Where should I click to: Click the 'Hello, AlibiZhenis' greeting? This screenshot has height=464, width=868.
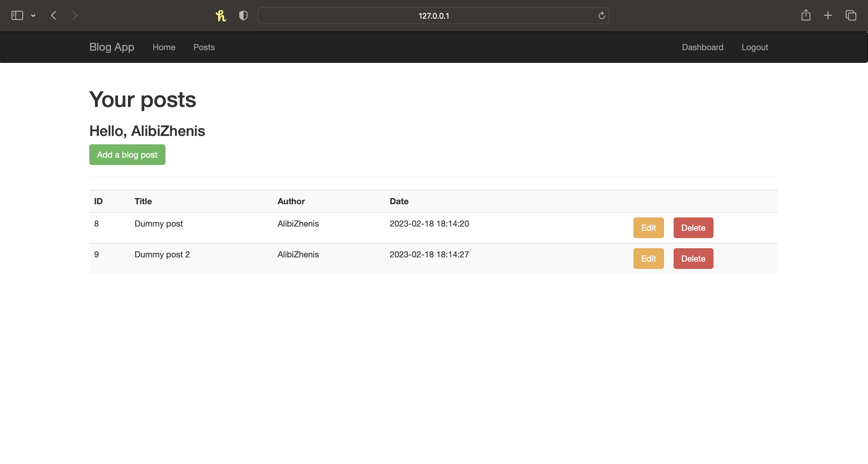coord(147,131)
